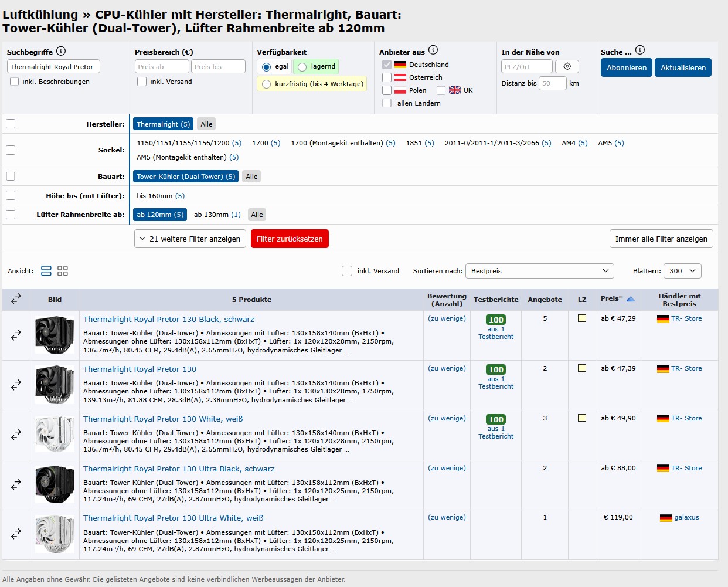This screenshot has width=728, height=587.
Task: Select Alle in the Bauart row
Action: pos(251,177)
